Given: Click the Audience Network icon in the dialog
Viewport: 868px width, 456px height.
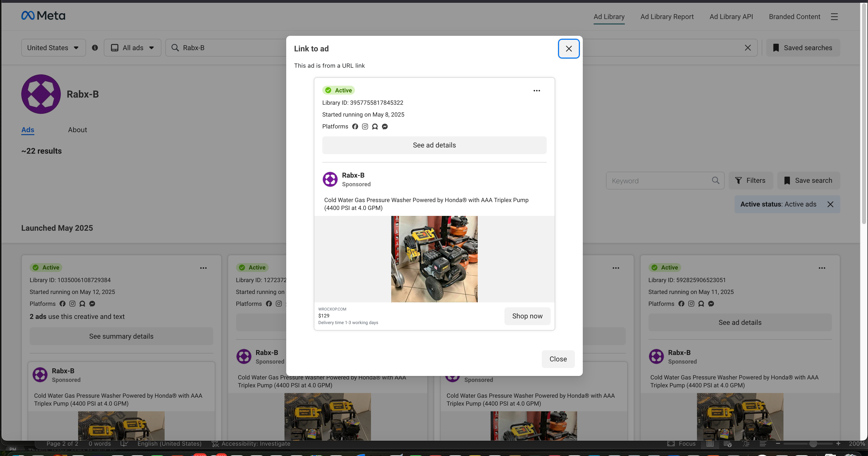Looking at the screenshot, I should [375, 126].
